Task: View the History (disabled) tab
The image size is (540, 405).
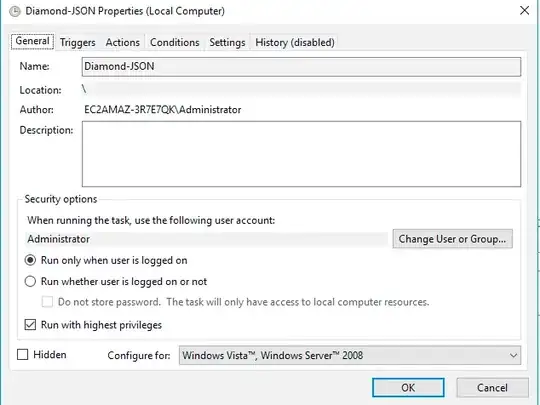Action: (x=295, y=42)
